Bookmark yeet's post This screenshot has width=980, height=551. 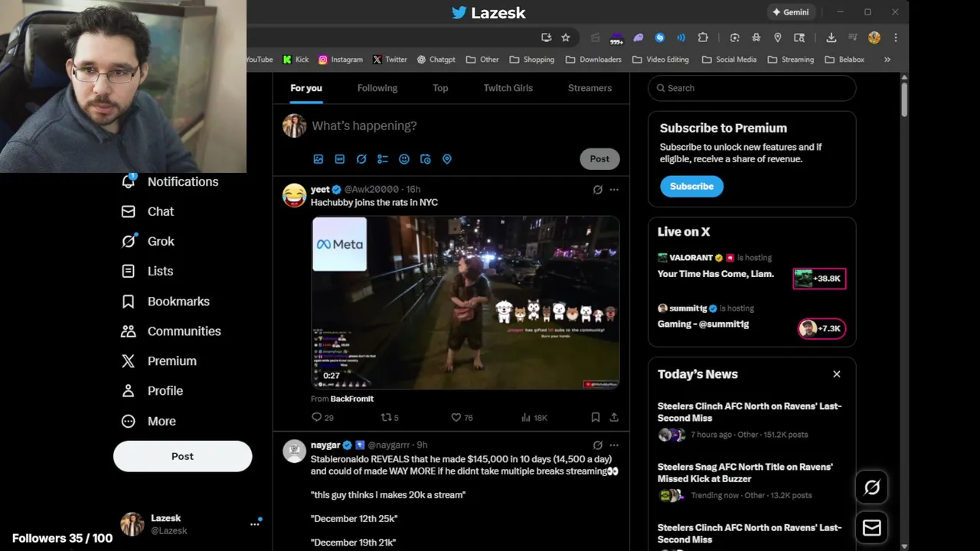pyautogui.click(x=595, y=418)
